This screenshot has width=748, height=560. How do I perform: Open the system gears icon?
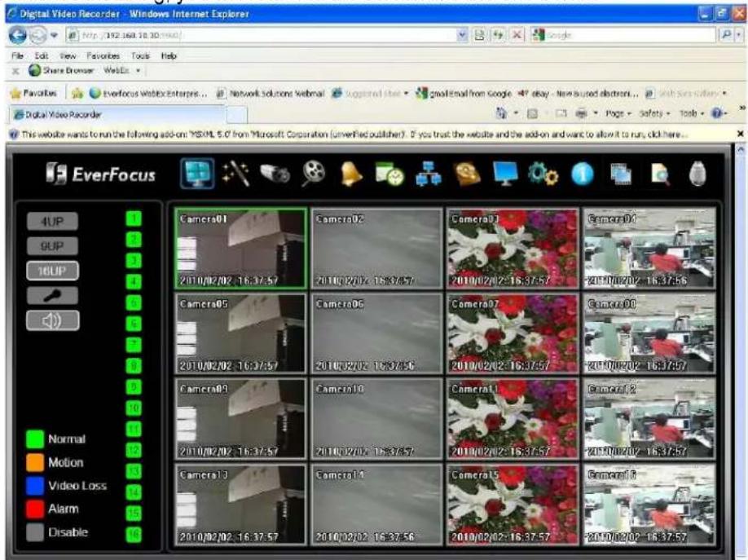[543, 174]
